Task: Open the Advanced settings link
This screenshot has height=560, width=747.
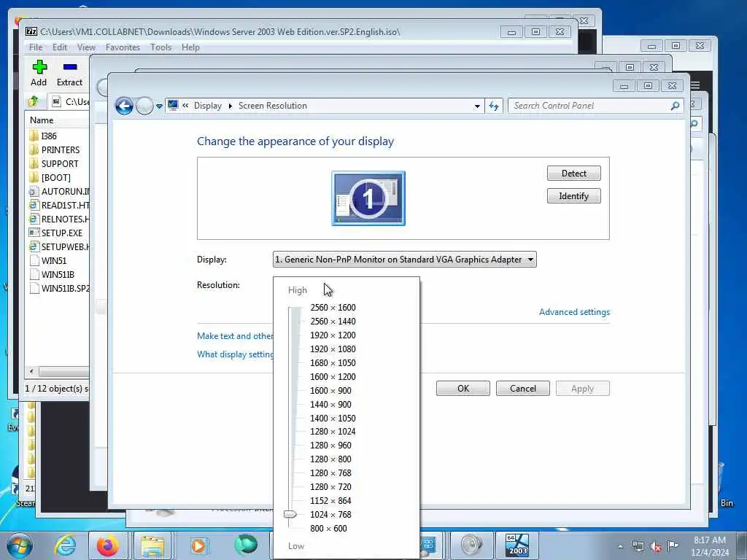Action: coord(574,312)
